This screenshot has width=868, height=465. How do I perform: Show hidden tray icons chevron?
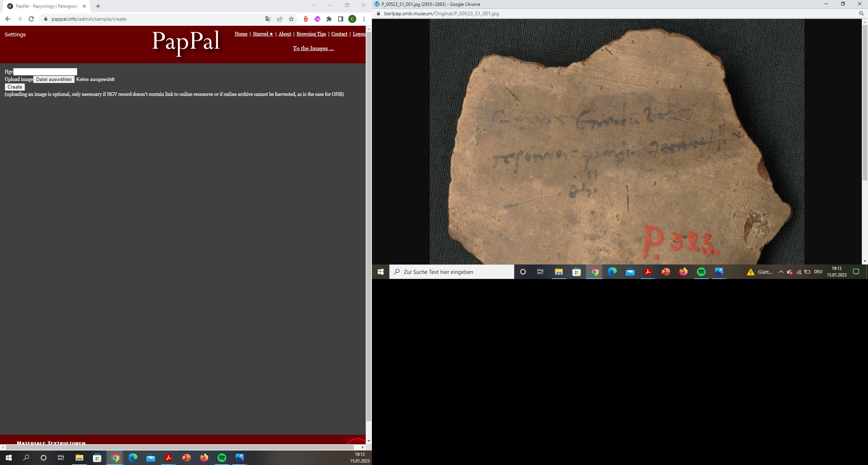[x=781, y=272]
